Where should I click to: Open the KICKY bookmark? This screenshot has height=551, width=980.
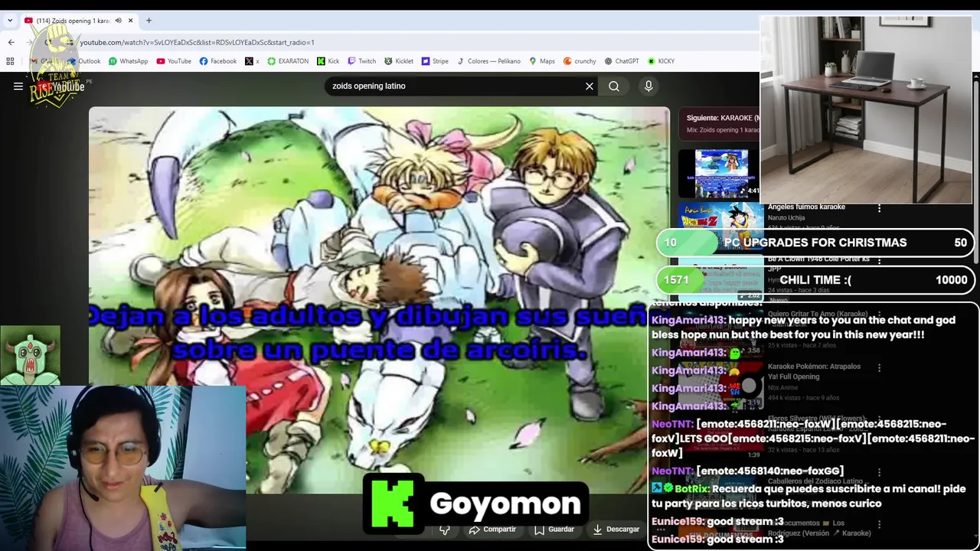pos(661,61)
